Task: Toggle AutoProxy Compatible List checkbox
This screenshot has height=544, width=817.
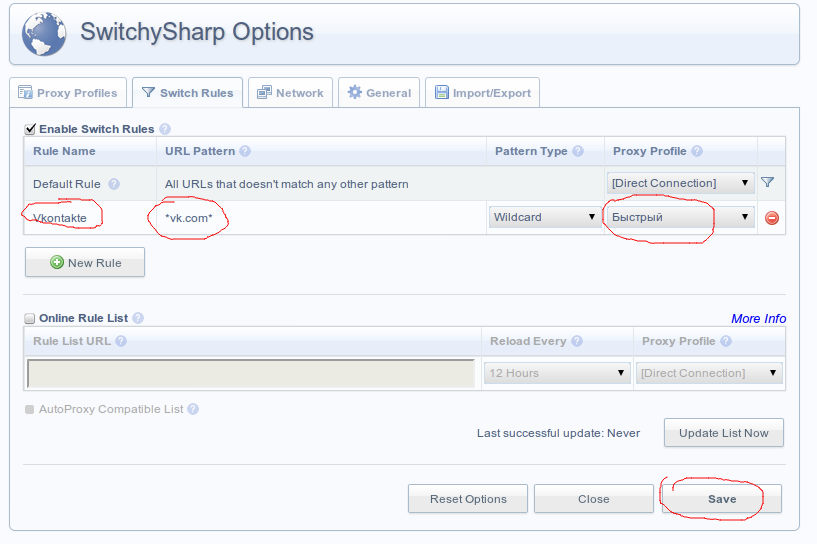Action: (30, 410)
